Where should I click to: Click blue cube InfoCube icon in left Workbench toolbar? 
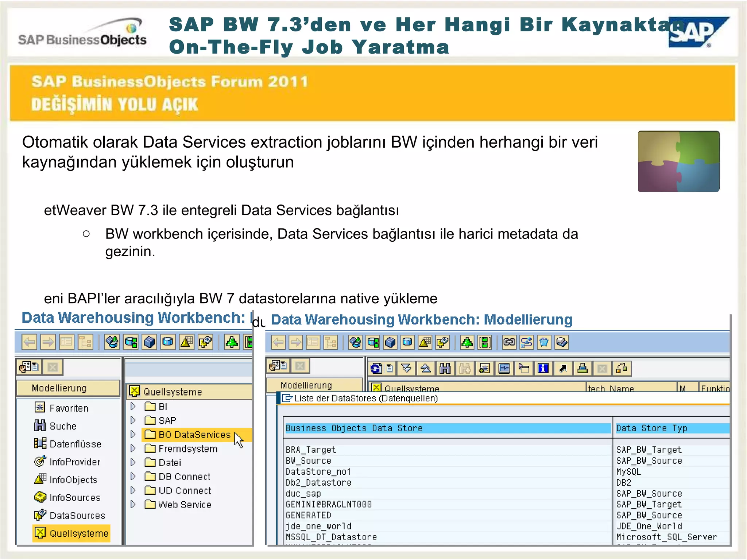click(x=149, y=342)
